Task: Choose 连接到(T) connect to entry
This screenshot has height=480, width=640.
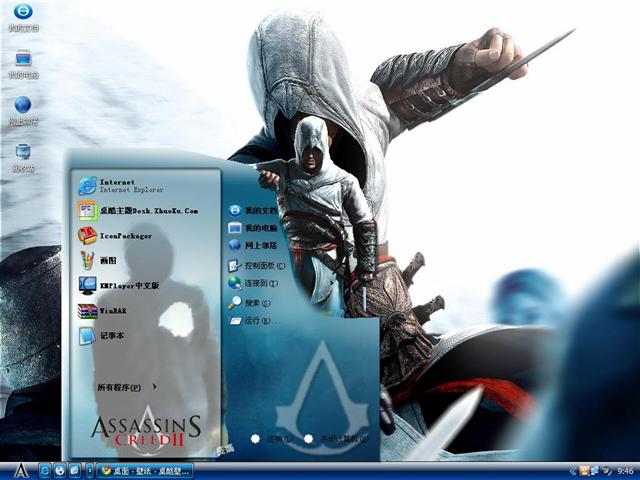Action: click(x=253, y=283)
